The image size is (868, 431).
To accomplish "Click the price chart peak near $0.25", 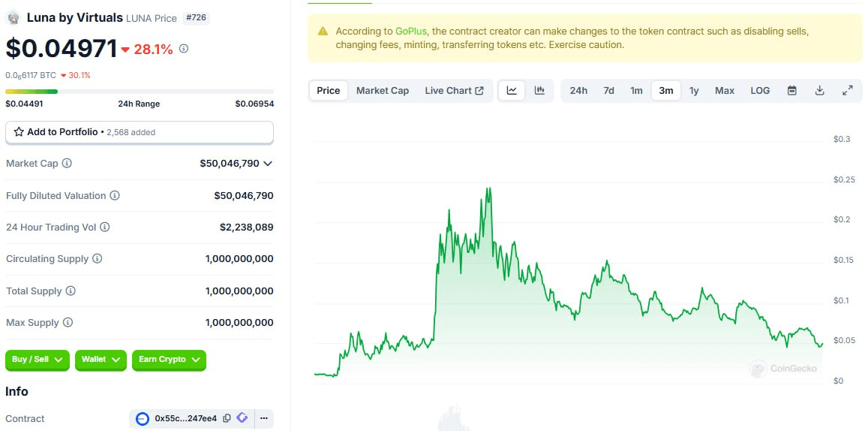I will point(488,189).
